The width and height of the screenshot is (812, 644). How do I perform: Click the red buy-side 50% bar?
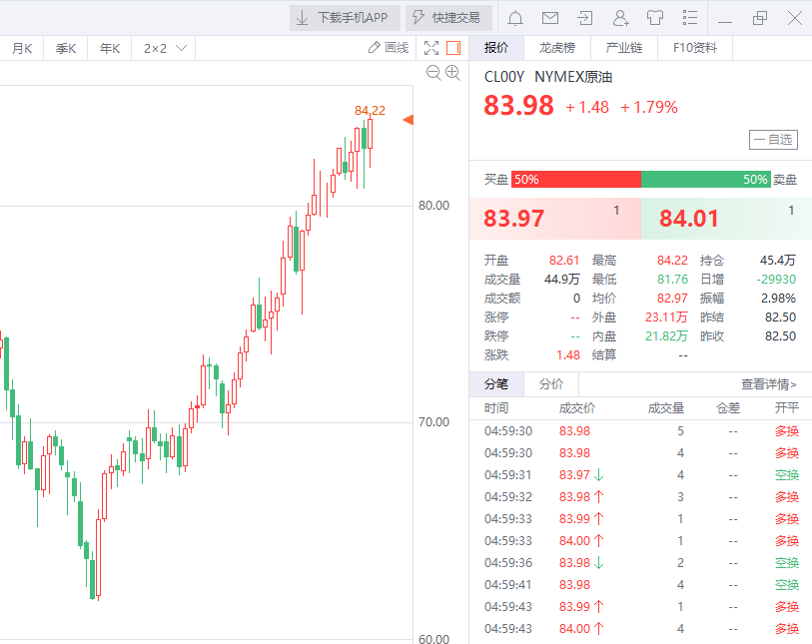[x=575, y=180]
